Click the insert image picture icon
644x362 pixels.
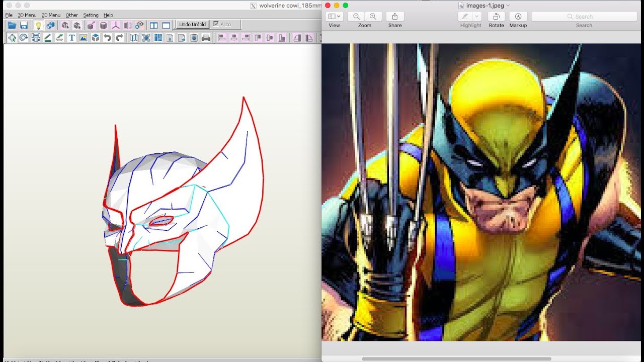pyautogui.click(x=84, y=38)
